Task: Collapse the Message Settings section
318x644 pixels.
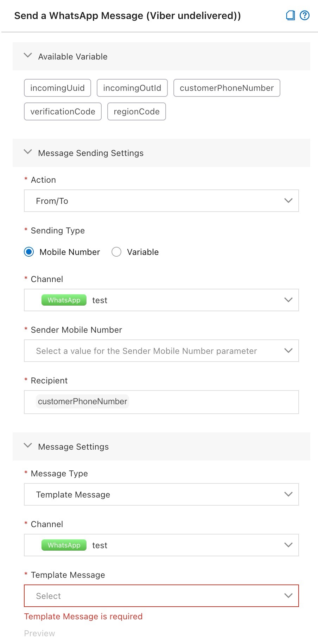Action: 28,445
